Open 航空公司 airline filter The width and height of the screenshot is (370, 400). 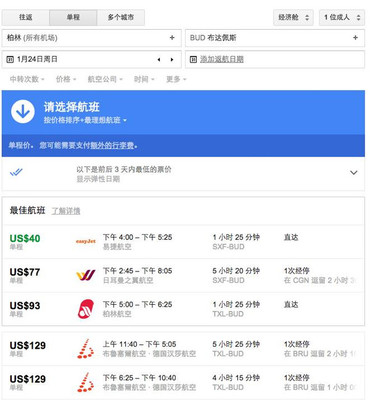coord(105,79)
